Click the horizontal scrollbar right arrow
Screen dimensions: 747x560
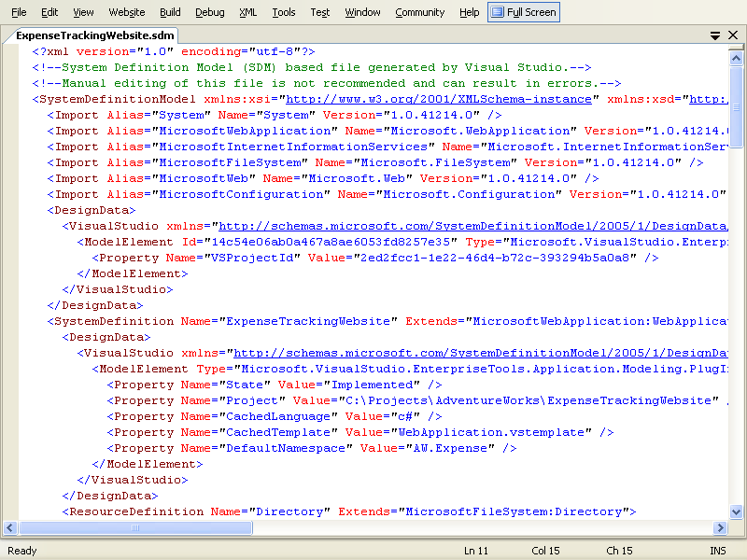point(721,527)
